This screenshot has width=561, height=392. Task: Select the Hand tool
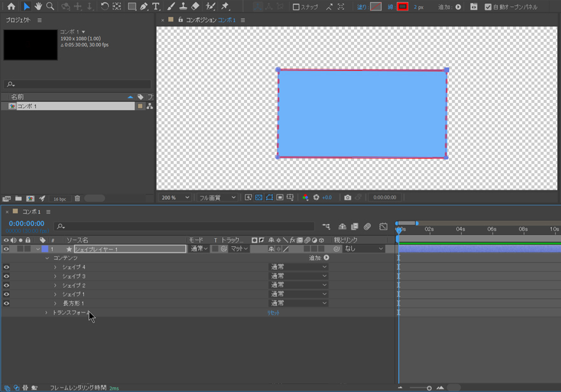click(38, 6)
